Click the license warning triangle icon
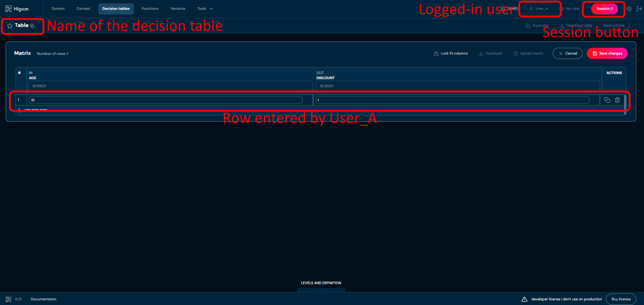Screen dimensions: 644x305 tap(524, 299)
